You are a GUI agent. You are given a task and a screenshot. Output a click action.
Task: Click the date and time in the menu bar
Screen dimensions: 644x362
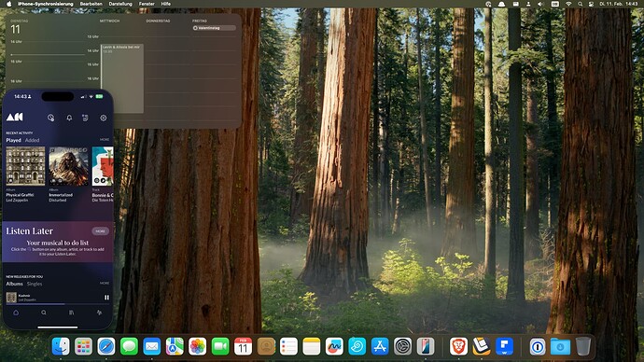pos(619,4)
